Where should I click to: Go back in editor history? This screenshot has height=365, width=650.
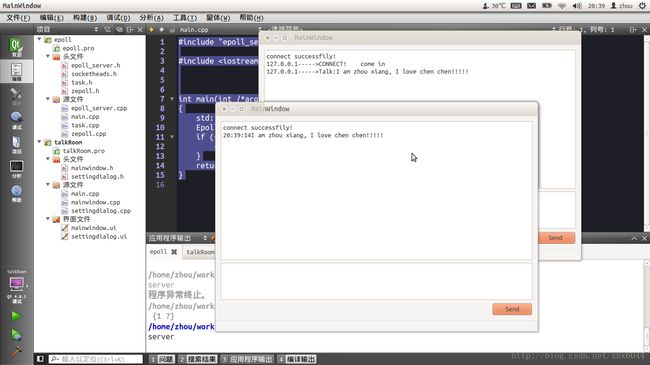pyautogui.click(x=151, y=29)
